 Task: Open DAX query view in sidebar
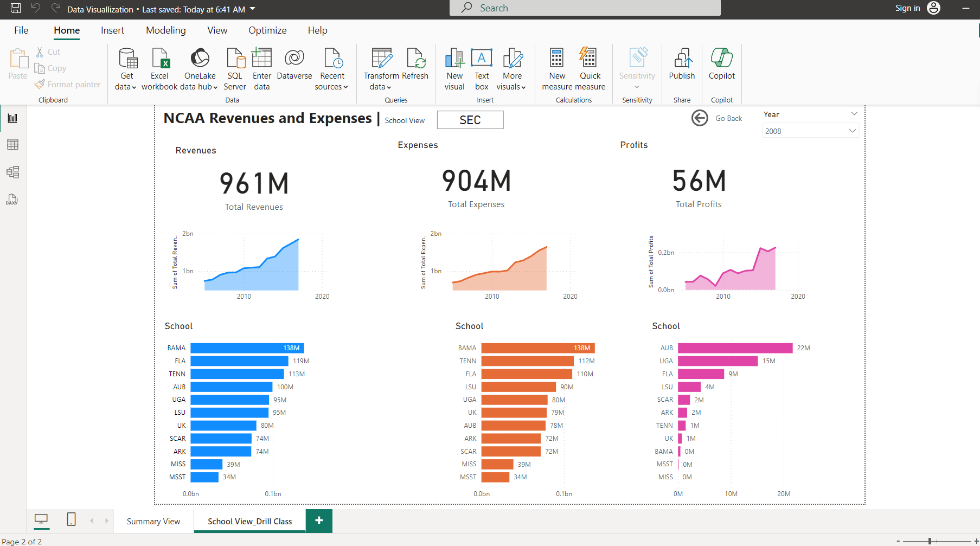tap(12, 200)
